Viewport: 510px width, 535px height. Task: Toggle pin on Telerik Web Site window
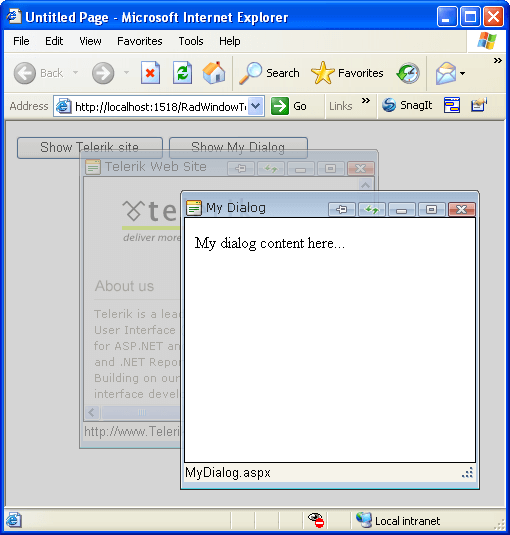click(241, 168)
